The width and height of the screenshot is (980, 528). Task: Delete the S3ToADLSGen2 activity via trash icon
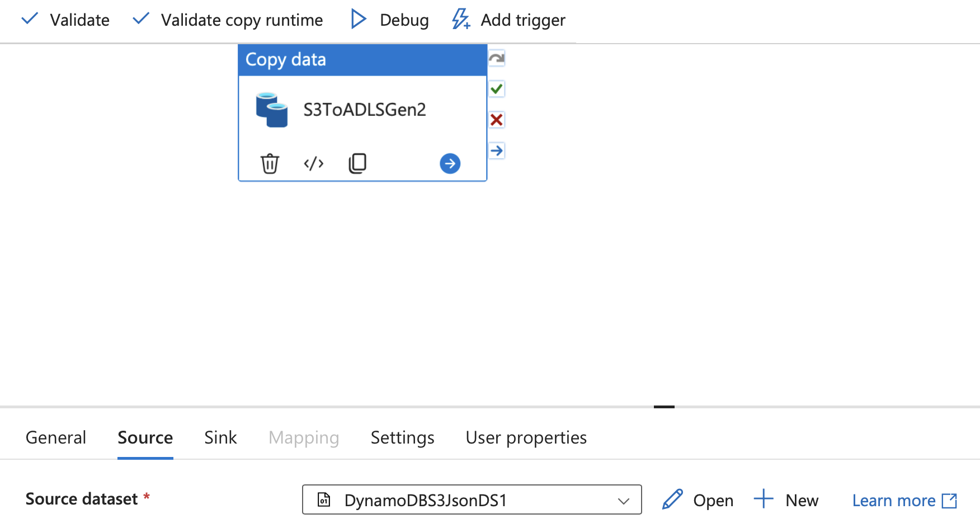[270, 163]
